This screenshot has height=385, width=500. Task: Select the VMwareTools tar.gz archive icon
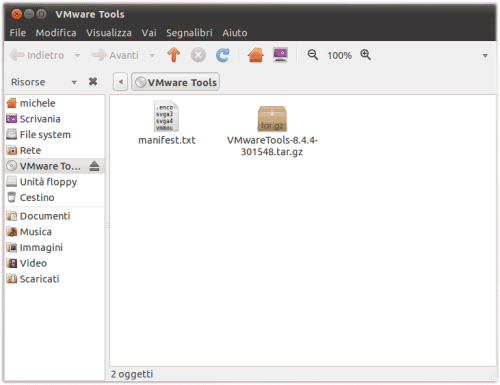[x=272, y=118]
